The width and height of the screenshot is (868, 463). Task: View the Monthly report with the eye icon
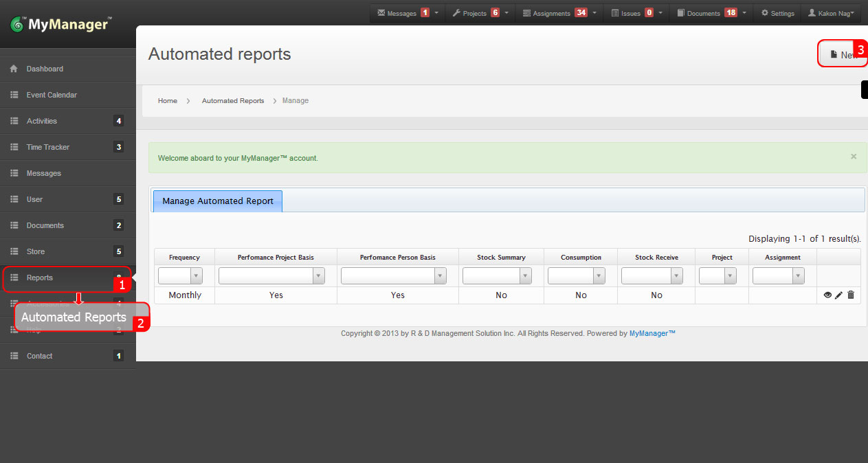point(827,295)
